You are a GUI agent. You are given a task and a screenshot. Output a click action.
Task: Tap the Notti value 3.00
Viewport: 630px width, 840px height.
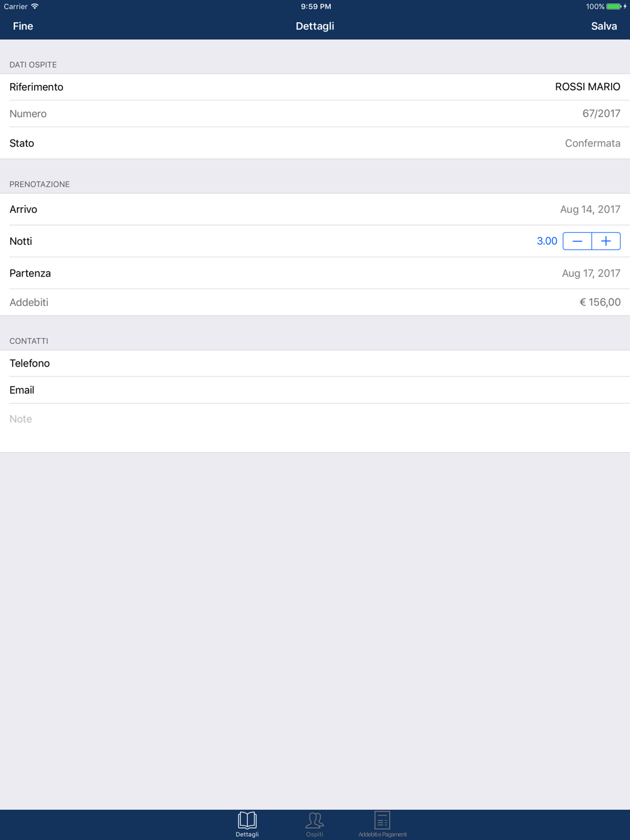click(x=547, y=241)
